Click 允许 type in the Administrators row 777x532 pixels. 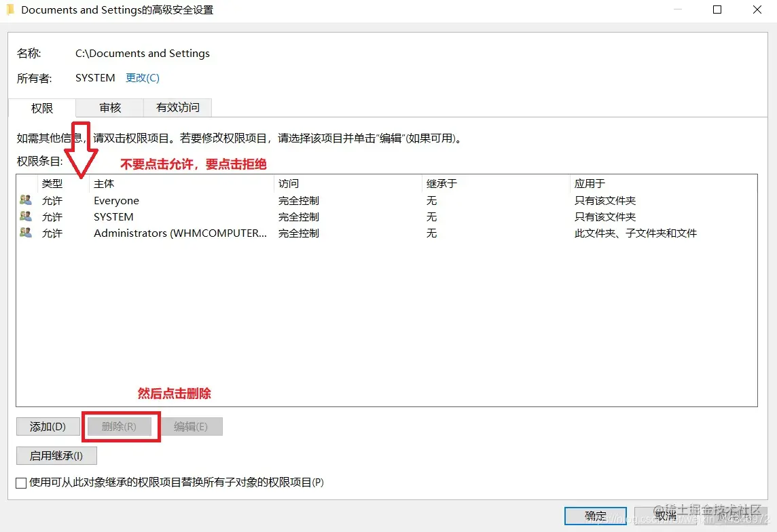point(52,233)
